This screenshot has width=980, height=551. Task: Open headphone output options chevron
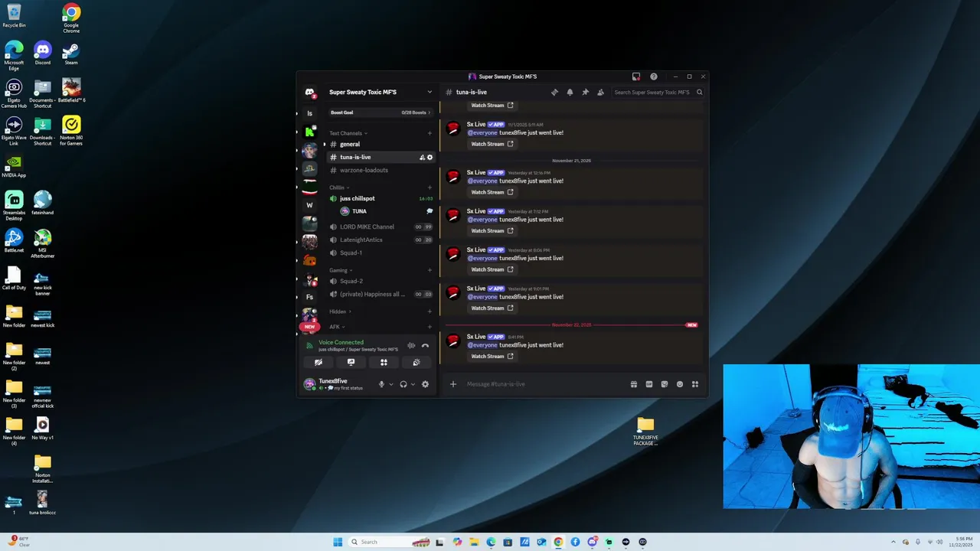[413, 384]
